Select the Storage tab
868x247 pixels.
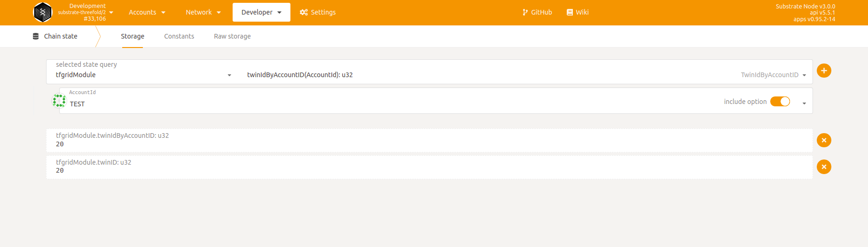coord(133,36)
